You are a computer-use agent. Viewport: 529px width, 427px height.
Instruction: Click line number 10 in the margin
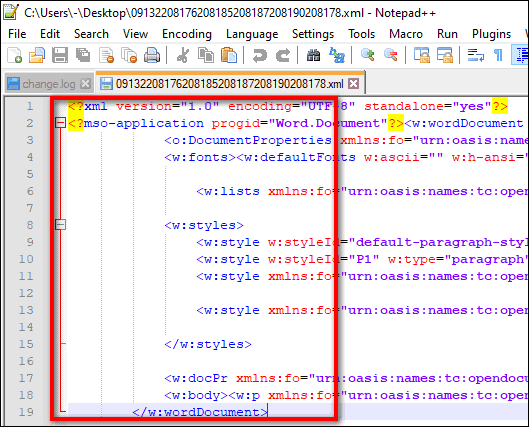(26, 259)
